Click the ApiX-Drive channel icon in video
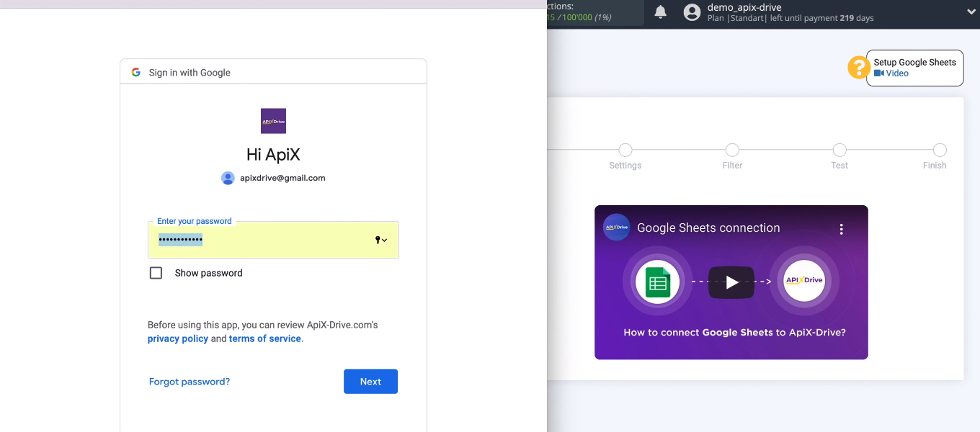The width and height of the screenshot is (980, 432). coord(616,228)
